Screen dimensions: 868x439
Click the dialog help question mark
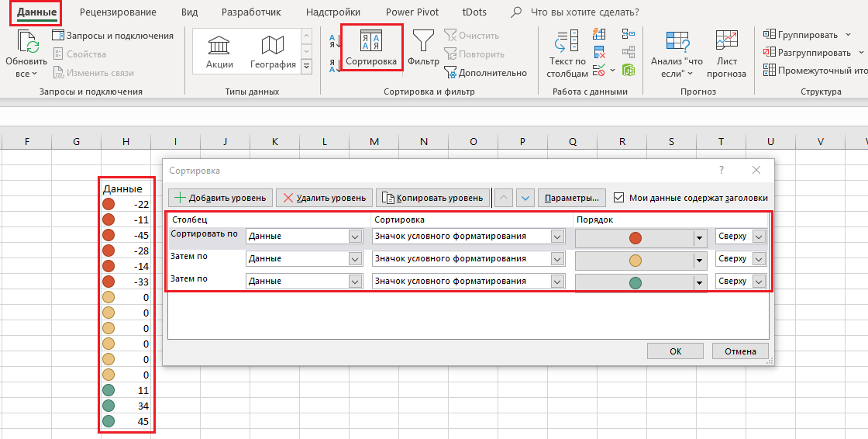[722, 170]
